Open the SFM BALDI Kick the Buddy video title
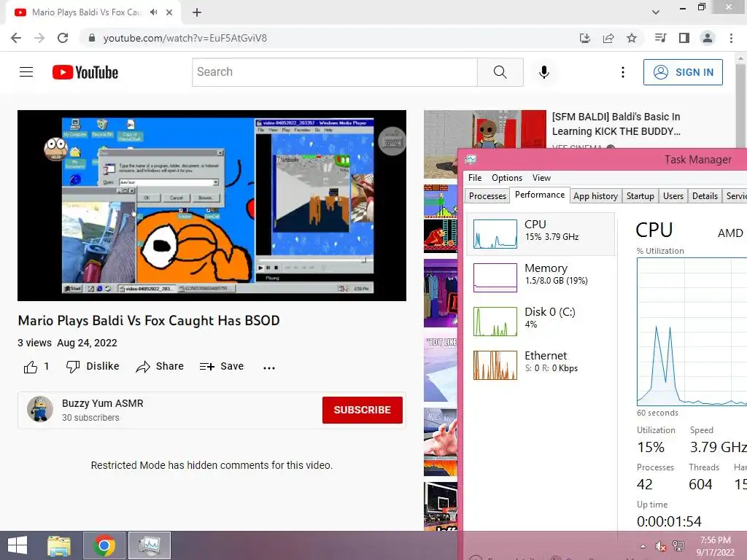Screen dimensions: 747x560 tap(616, 124)
